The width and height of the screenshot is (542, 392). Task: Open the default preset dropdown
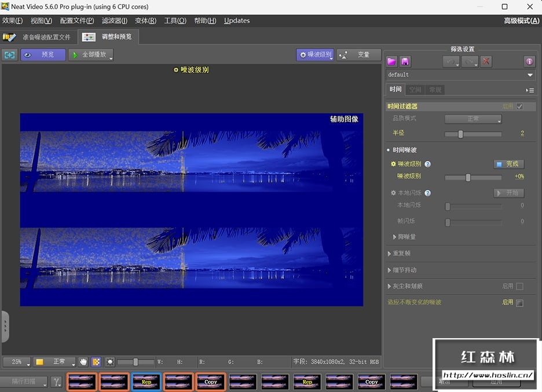pos(530,75)
